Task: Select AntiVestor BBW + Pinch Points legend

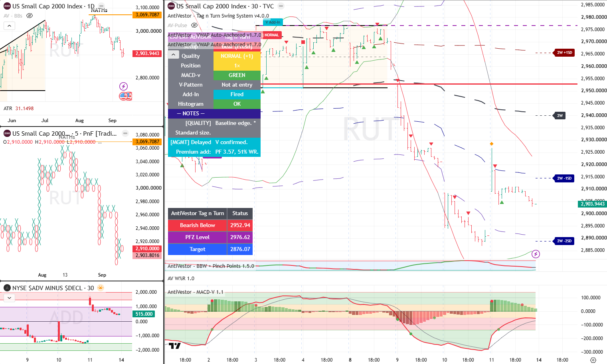Action: 211,266
